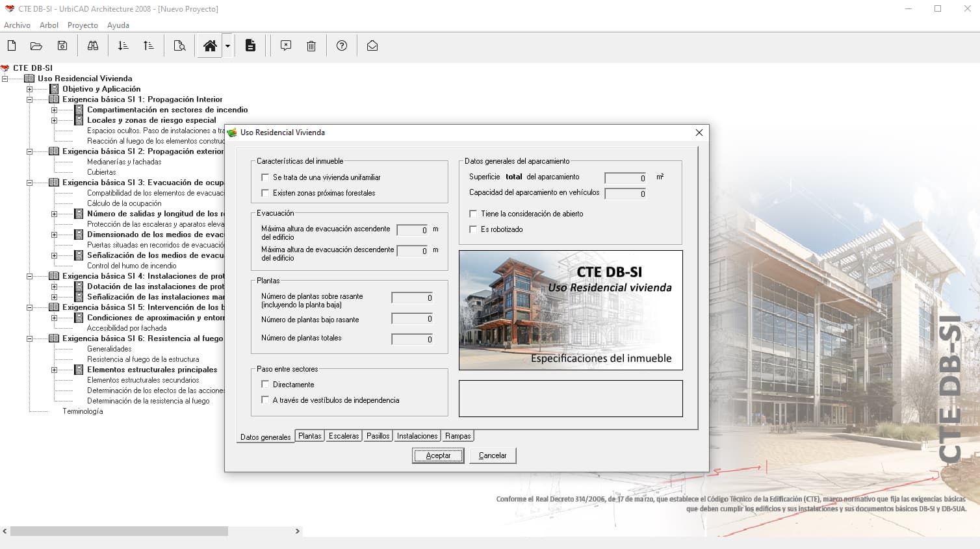Click the Aceptar button

click(x=438, y=455)
